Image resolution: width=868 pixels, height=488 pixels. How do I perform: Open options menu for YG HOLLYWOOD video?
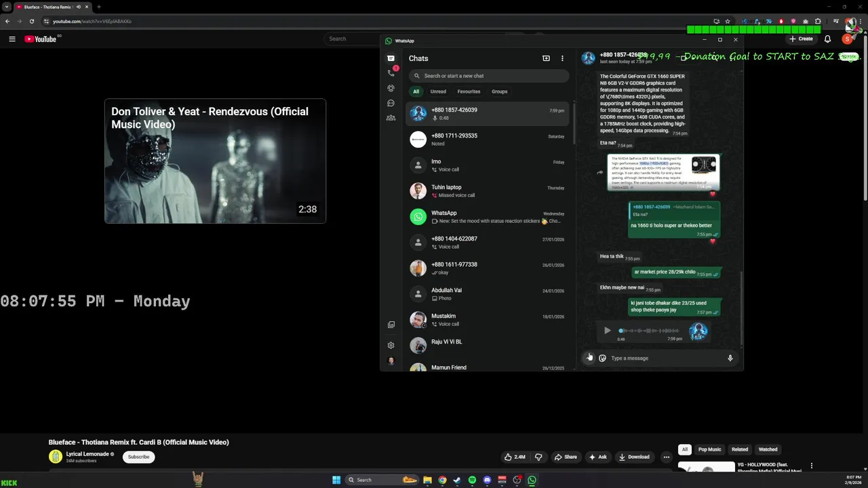tap(811, 466)
